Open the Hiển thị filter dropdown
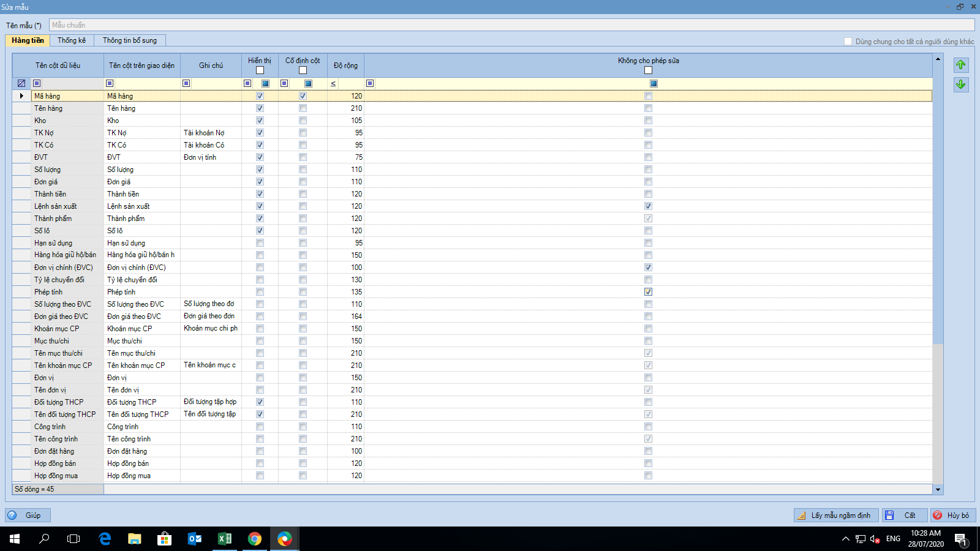980x551 pixels. click(x=265, y=83)
